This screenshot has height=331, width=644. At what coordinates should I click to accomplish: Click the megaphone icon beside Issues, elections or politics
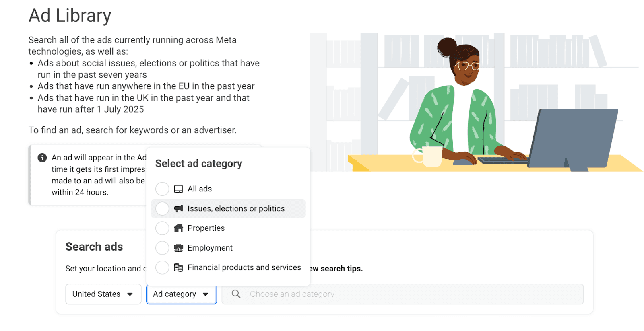point(178,208)
